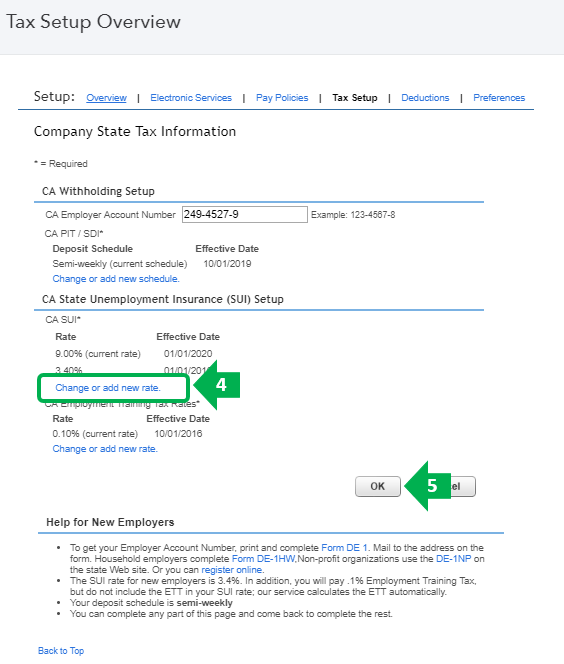Viewport: 564px width, 664px height.
Task: Click the OK button
Action: coord(378,486)
